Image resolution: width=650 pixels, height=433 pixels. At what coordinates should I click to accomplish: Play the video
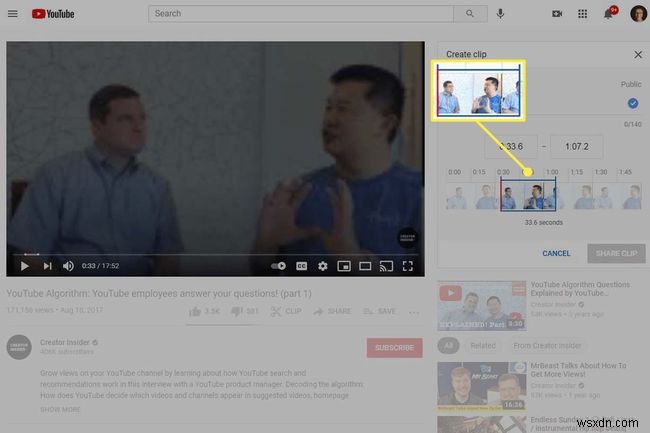(24, 266)
